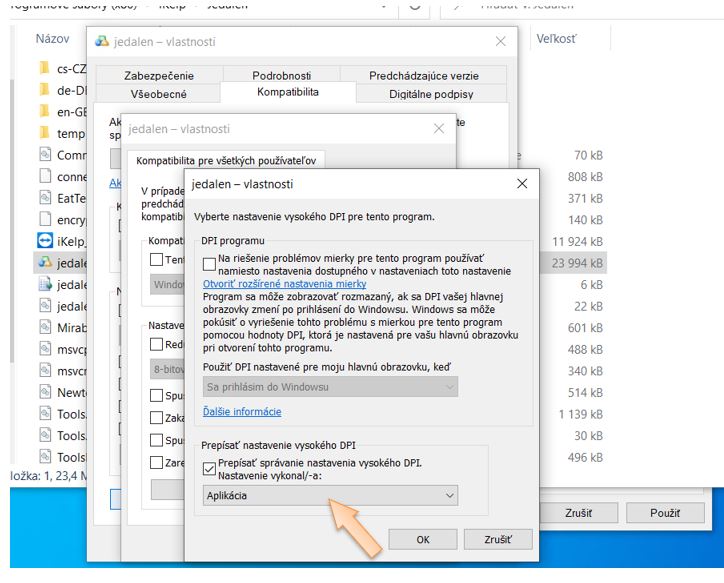Uncheck Prepísať správanie nastavenia vysokého DPI
724x583 pixels.
coord(209,465)
